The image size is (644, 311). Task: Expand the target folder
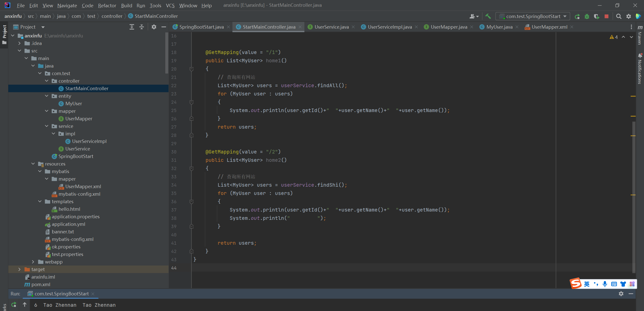[x=19, y=269]
